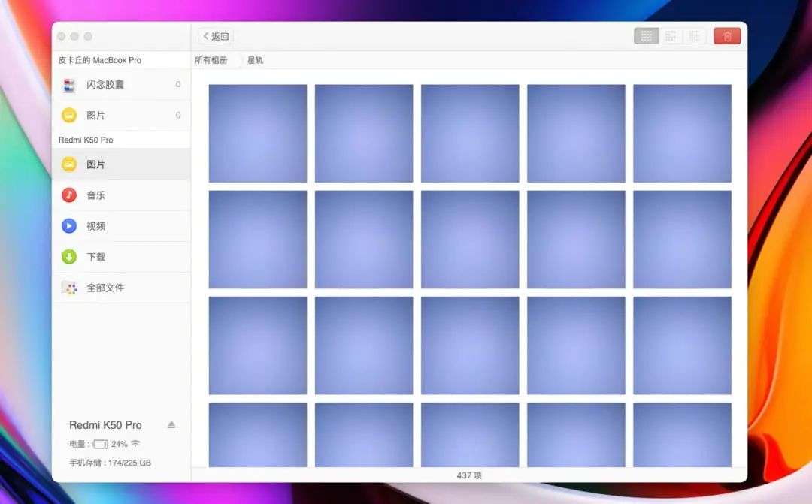The width and height of the screenshot is (812, 504).
Task: Click the Wi-Fi connection icon beside battery
Action: click(135, 444)
